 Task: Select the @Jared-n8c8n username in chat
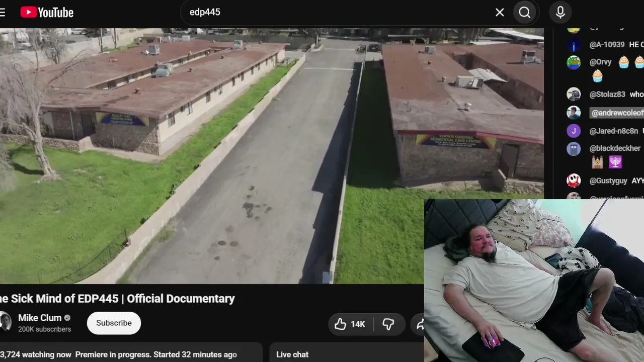tap(614, 131)
